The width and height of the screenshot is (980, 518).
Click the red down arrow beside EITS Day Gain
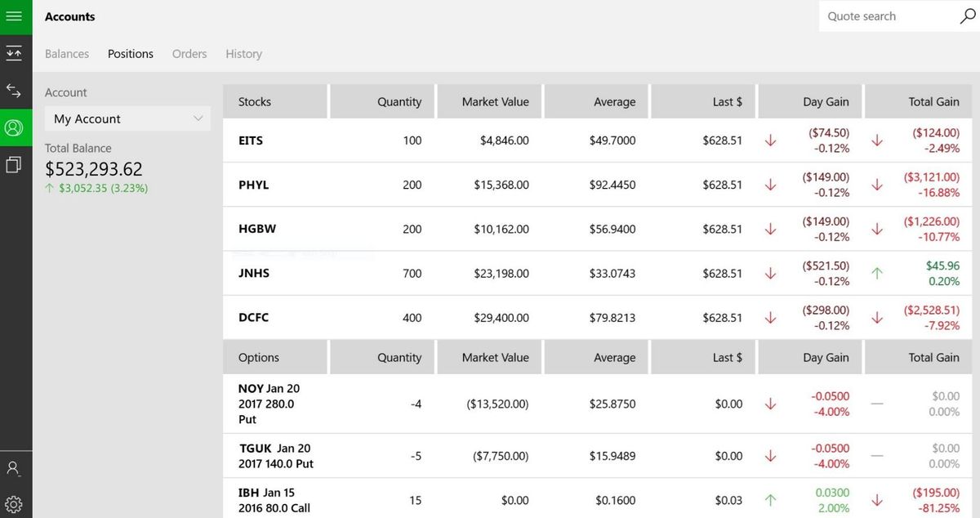tap(770, 140)
